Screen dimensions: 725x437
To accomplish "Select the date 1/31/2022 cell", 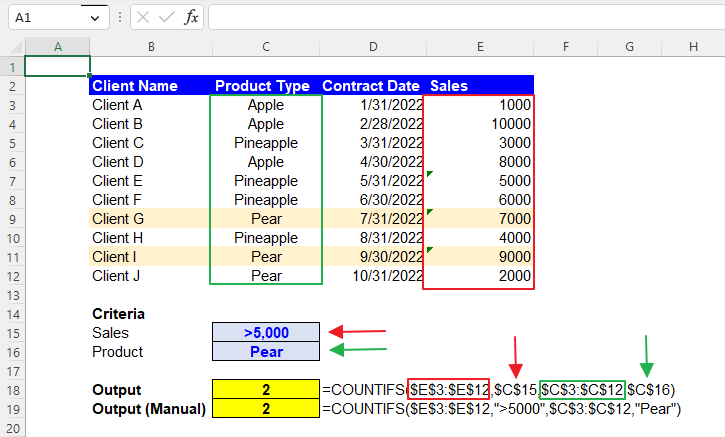I will 373,105.
